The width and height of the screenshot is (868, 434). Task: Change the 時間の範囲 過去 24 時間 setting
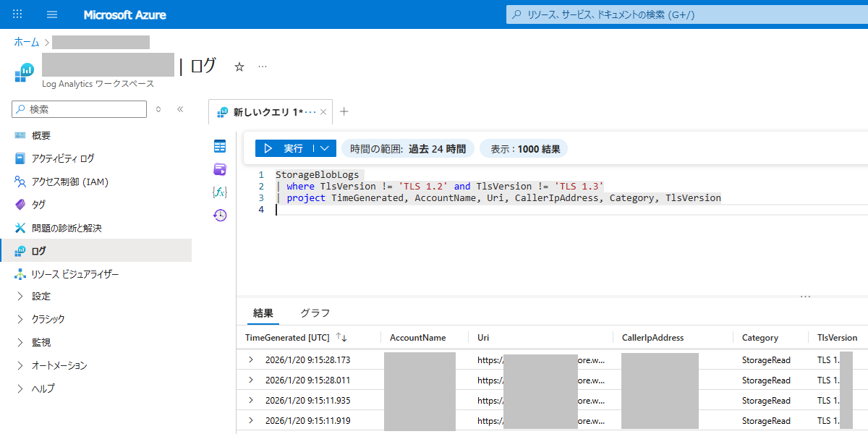coord(408,149)
